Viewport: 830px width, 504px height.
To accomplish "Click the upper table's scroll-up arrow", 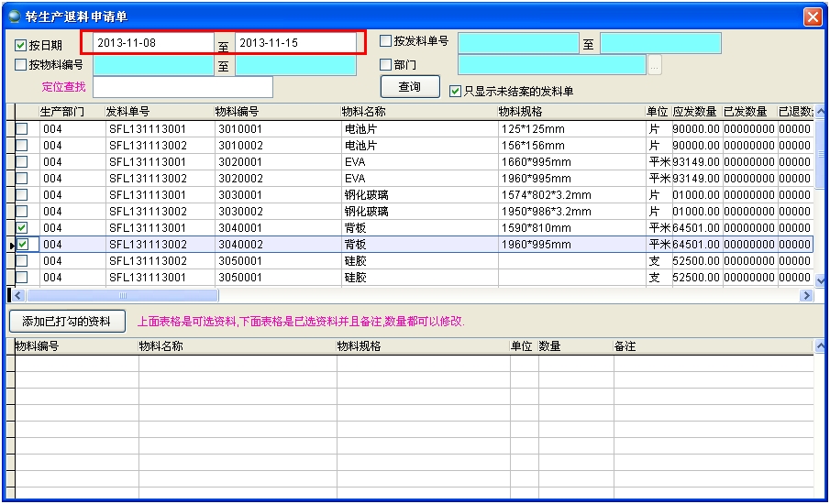I will click(x=822, y=111).
